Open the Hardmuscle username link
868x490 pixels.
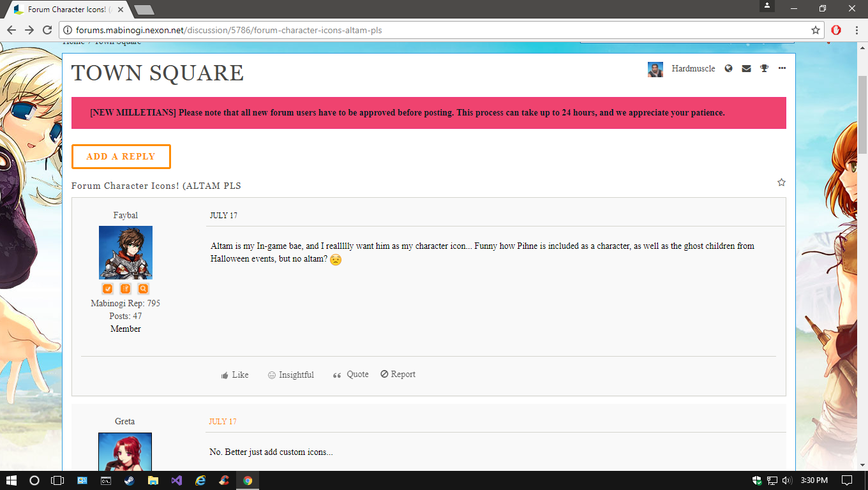tap(693, 69)
